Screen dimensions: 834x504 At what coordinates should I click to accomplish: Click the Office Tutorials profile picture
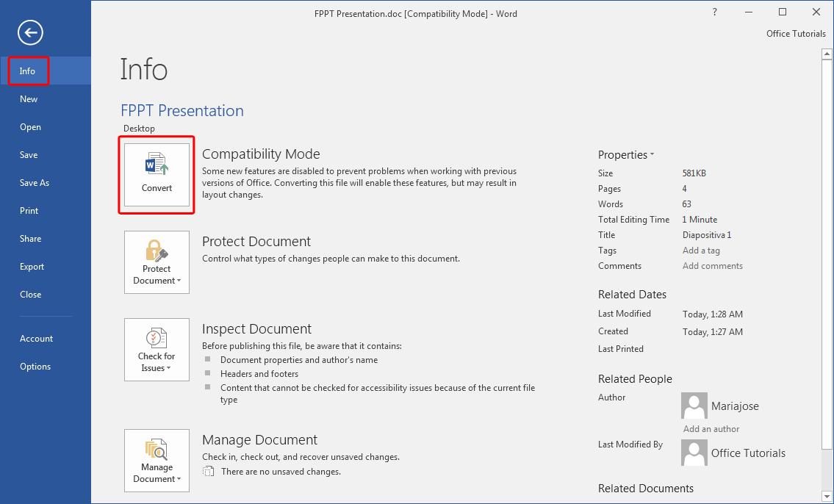[x=694, y=453]
